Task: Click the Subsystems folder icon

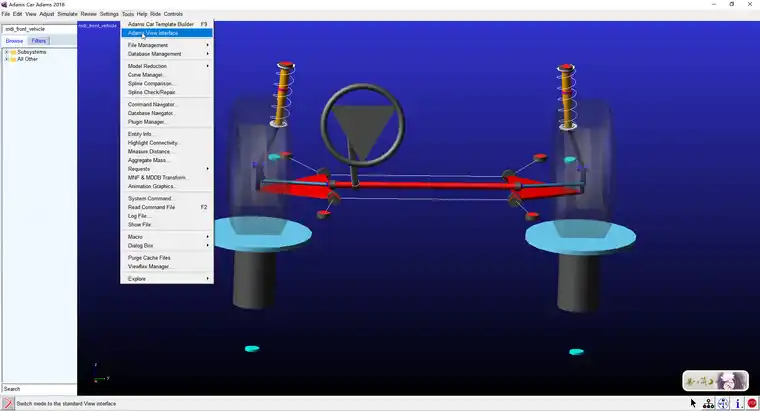Action: pos(14,52)
